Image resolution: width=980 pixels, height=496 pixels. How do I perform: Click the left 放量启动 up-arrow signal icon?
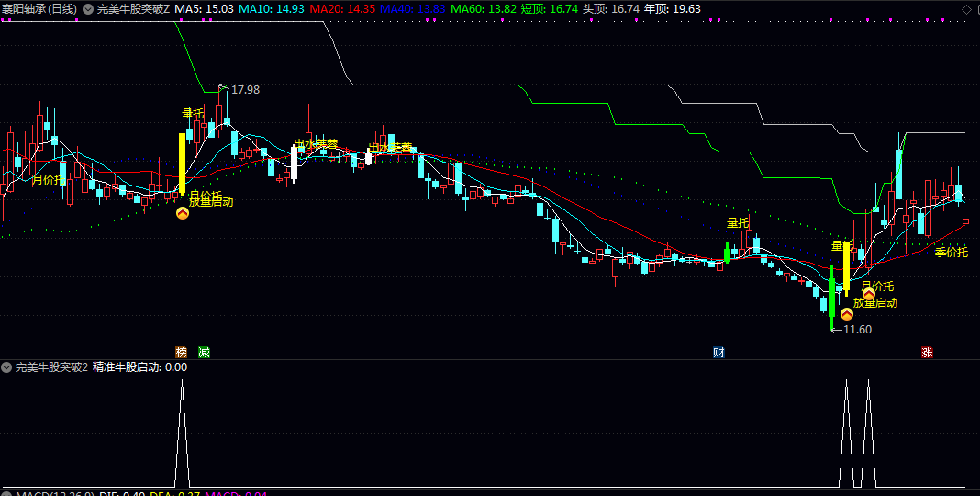tap(182, 214)
